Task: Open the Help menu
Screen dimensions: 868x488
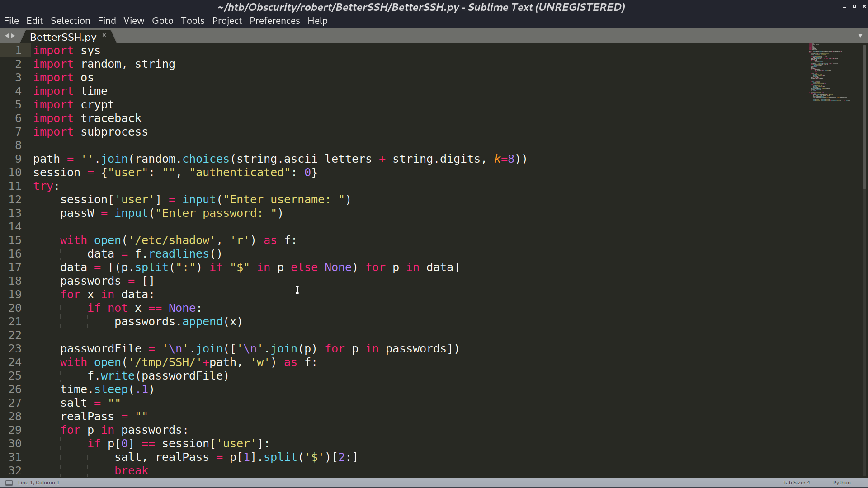Action: [317, 21]
